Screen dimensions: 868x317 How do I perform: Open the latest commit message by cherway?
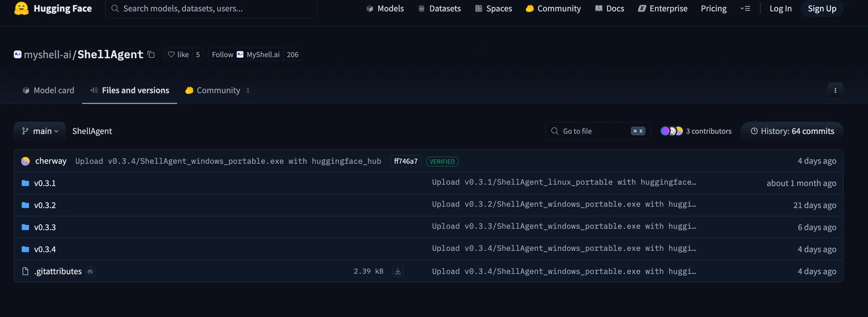tap(228, 161)
